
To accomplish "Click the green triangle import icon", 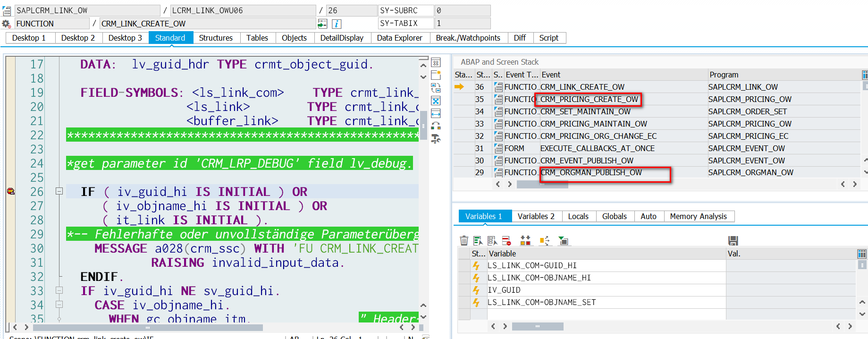I will tap(563, 241).
